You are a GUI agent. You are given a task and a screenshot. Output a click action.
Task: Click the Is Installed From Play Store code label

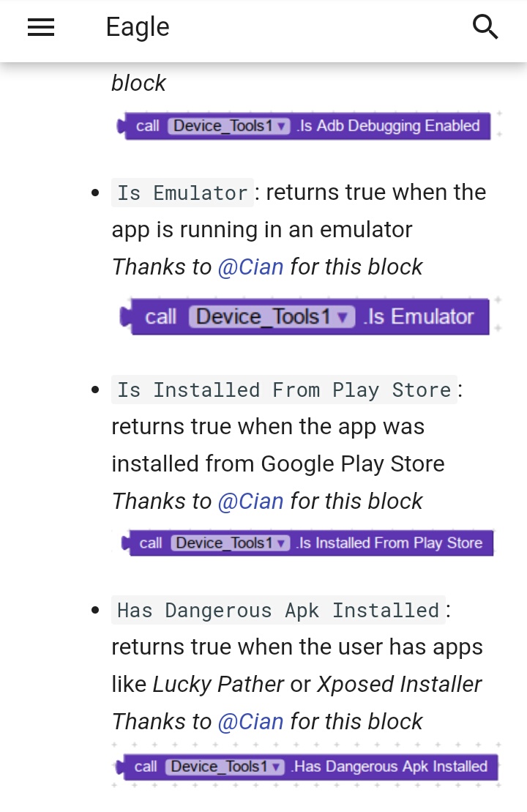[284, 390]
